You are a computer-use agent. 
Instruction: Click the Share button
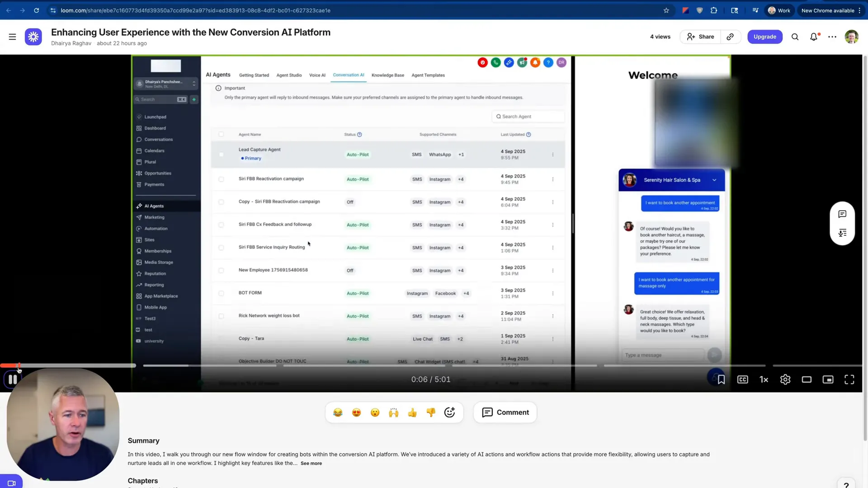700,37
